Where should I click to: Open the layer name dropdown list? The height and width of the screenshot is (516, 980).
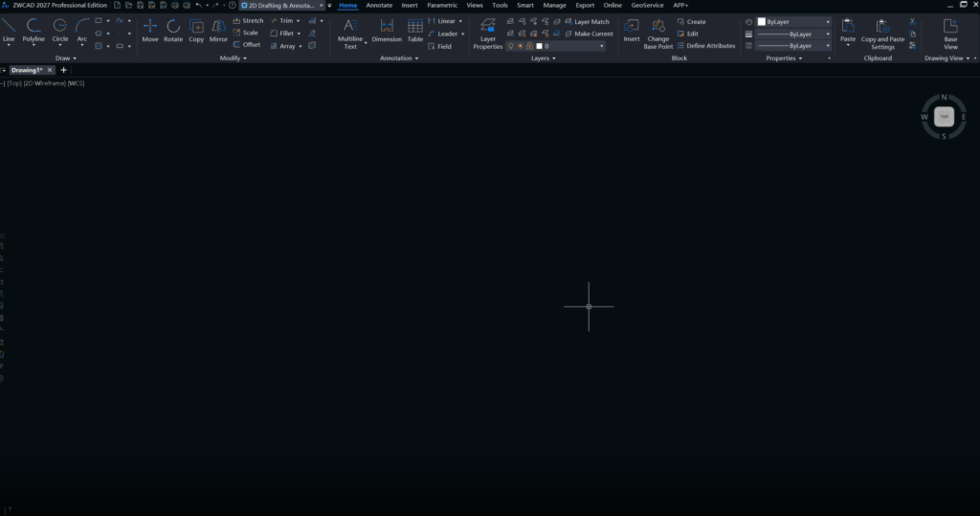tap(570, 46)
